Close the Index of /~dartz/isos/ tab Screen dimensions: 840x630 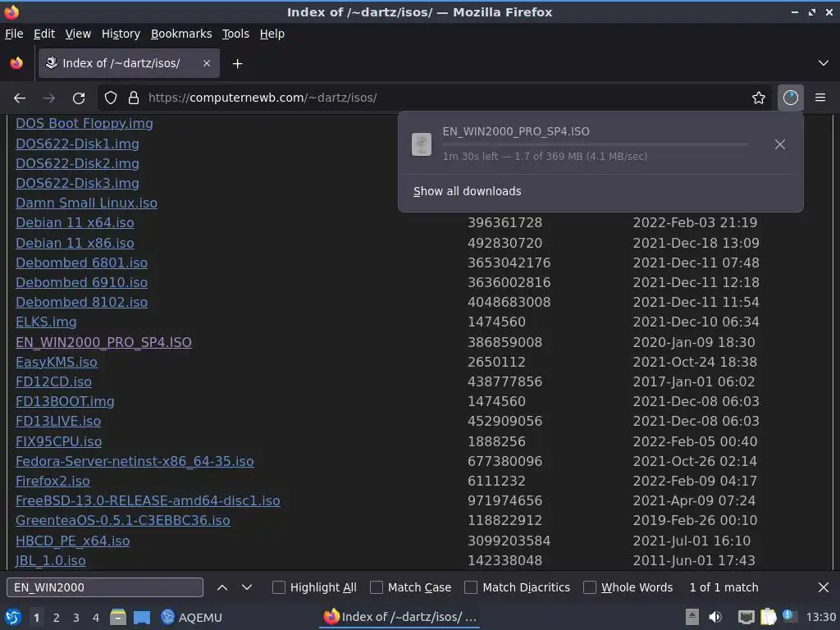(207, 63)
